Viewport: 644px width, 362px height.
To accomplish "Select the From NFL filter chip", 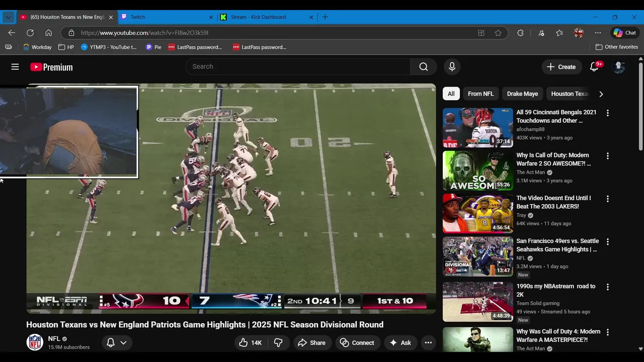I will click(x=480, y=94).
